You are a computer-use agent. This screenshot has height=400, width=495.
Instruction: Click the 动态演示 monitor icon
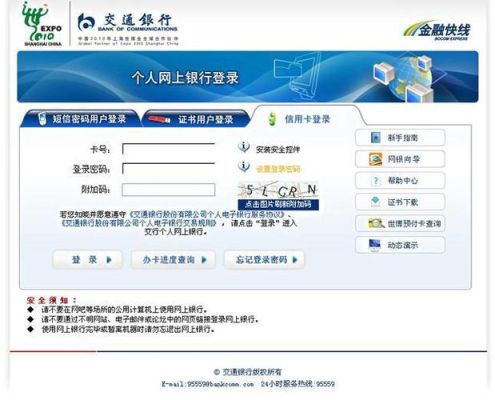coord(375,245)
